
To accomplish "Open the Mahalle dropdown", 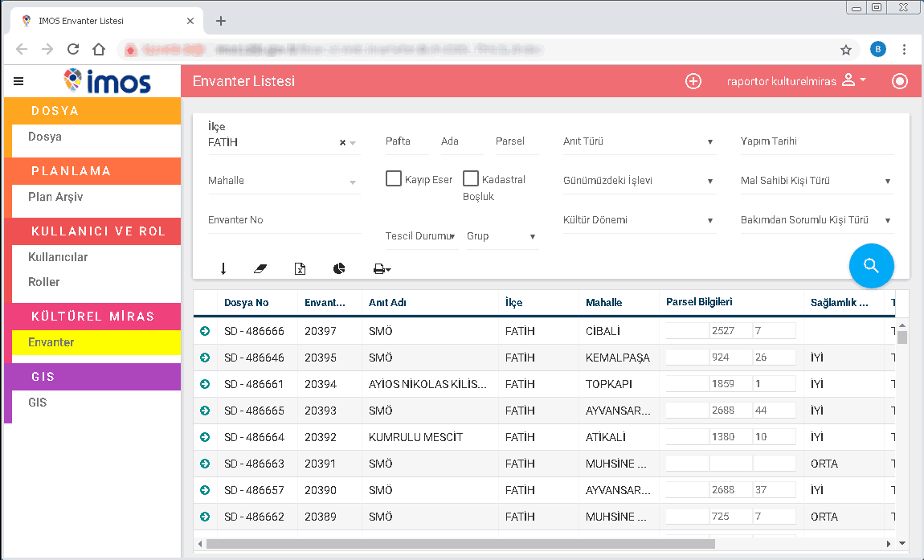I will coord(284,181).
